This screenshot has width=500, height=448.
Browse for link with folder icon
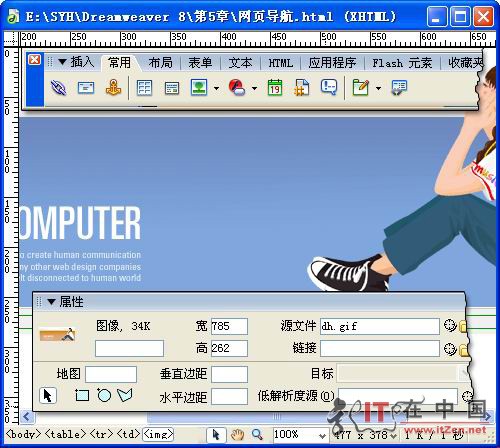(x=464, y=350)
